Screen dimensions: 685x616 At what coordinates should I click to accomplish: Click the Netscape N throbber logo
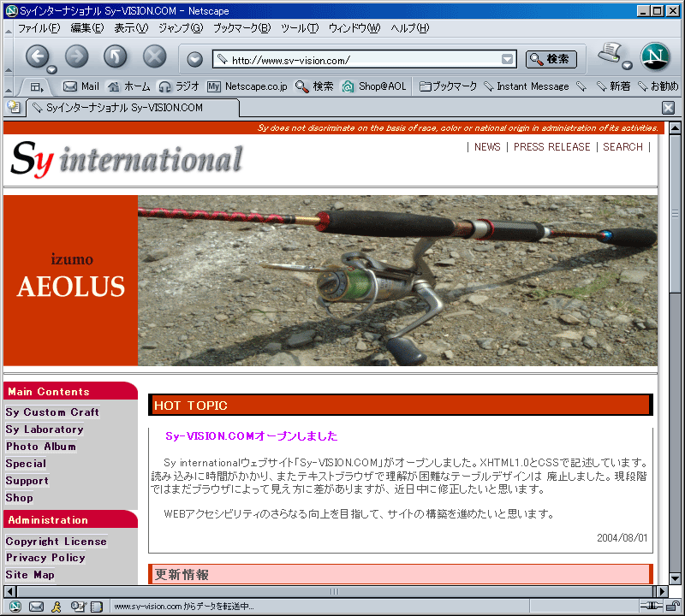coord(655,56)
